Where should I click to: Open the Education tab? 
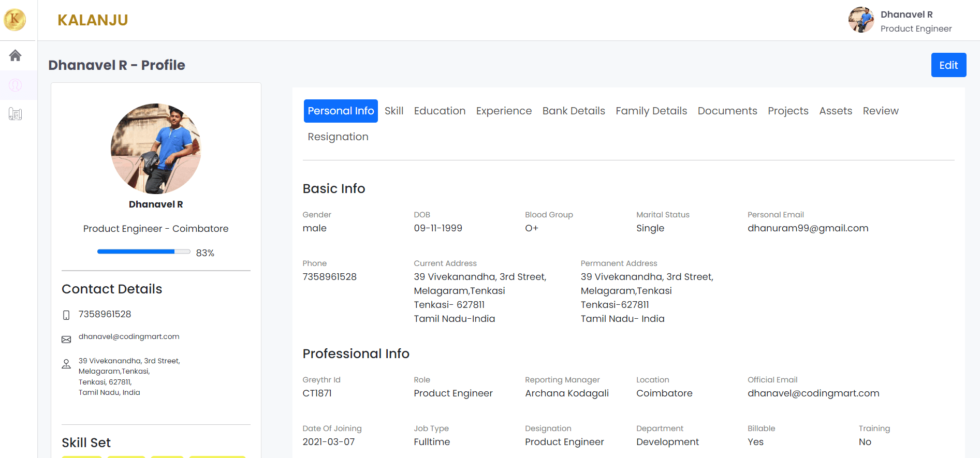point(440,111)
